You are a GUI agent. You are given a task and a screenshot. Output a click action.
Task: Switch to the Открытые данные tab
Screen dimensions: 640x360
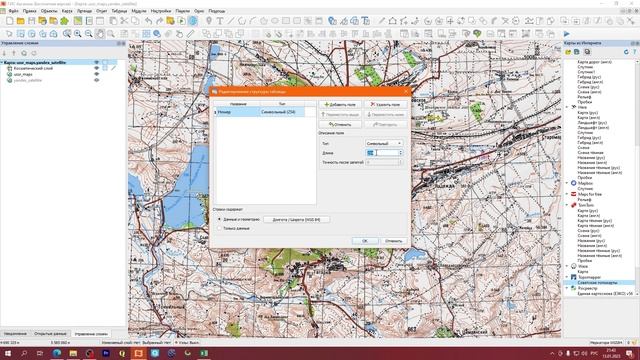[x=50, y=333]
